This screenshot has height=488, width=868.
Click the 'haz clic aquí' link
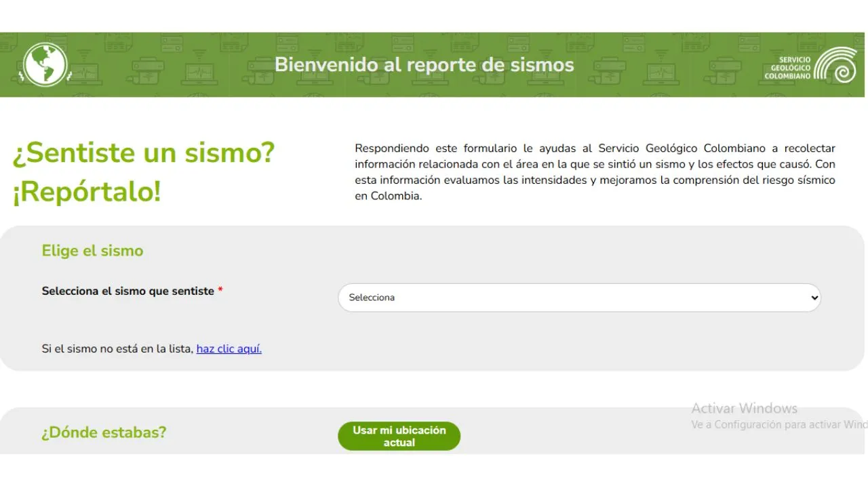coord(229,349)
